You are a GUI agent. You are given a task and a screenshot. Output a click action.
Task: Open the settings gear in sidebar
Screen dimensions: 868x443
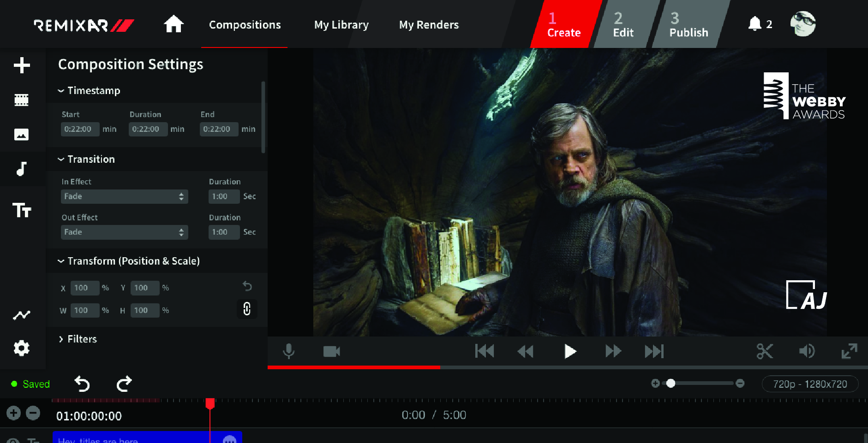pyautogui.click(x=22, y=348)
